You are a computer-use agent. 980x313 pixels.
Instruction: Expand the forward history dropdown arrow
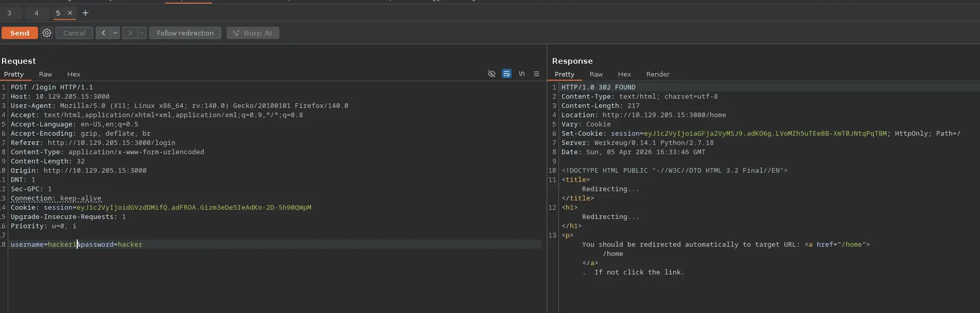coord(142,33)
